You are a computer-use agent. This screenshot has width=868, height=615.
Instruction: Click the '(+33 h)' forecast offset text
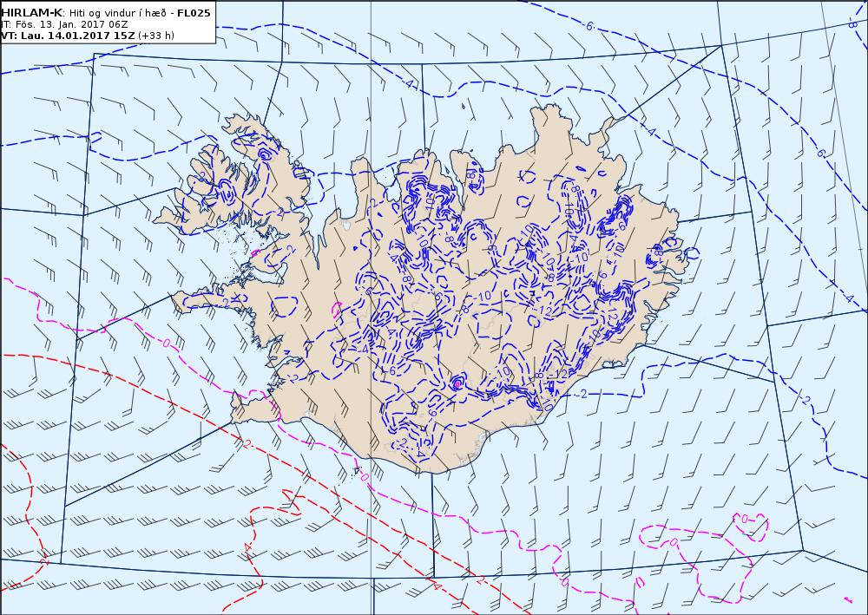pos(156,36)
